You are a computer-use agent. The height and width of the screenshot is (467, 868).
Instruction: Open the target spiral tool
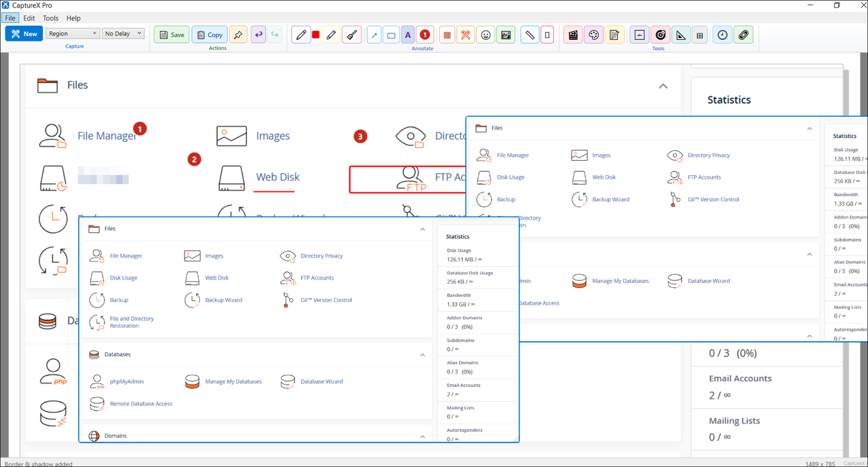coord(660,35)
